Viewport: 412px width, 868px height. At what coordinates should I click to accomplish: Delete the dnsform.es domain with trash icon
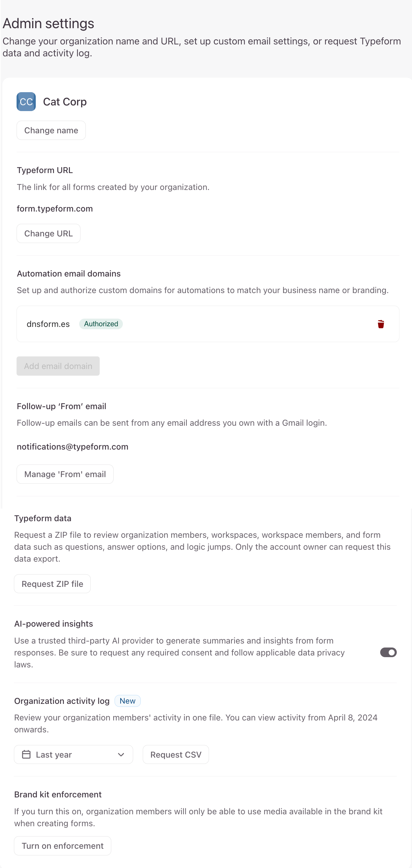(x=381, y=324)
